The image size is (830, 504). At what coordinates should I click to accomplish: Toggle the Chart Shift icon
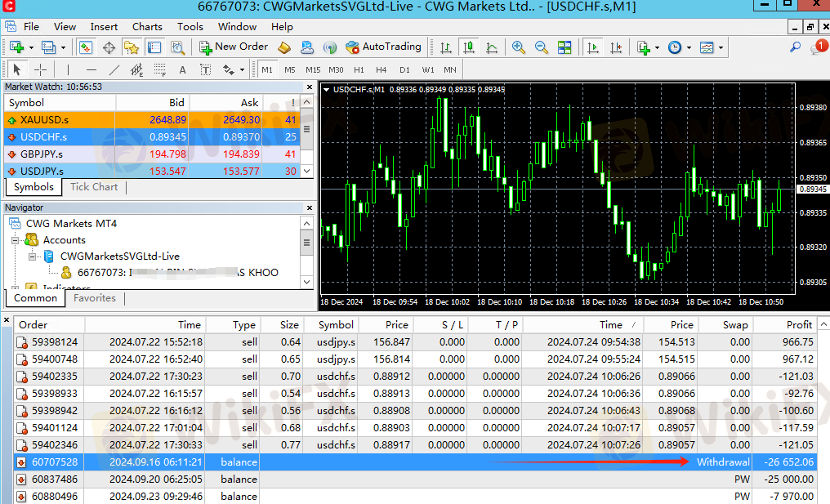[616, 47]
